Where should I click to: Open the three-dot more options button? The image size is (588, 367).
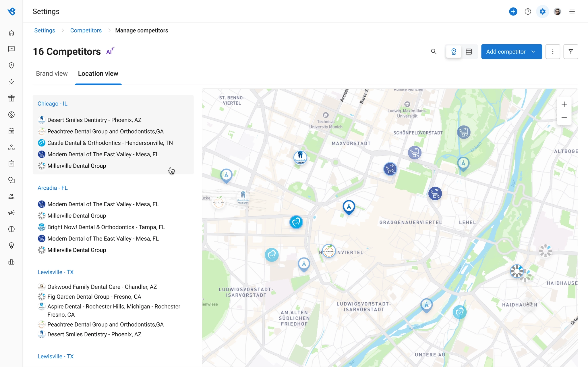(x=553, y=52)
